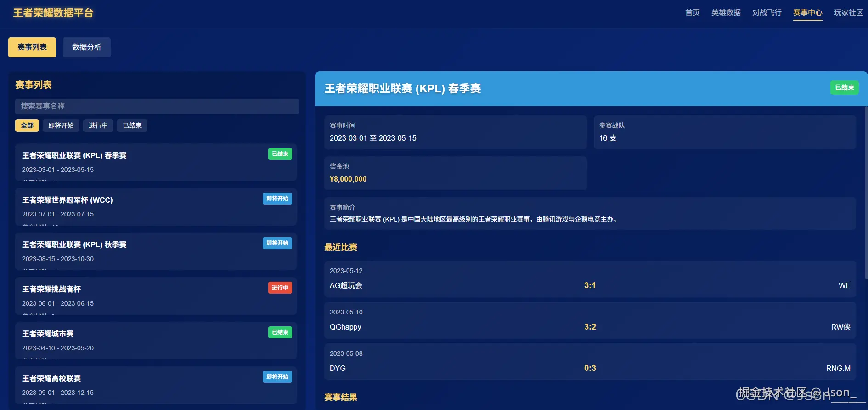
Task: Go to the 玩家社区 page
Action: point(848,12)
